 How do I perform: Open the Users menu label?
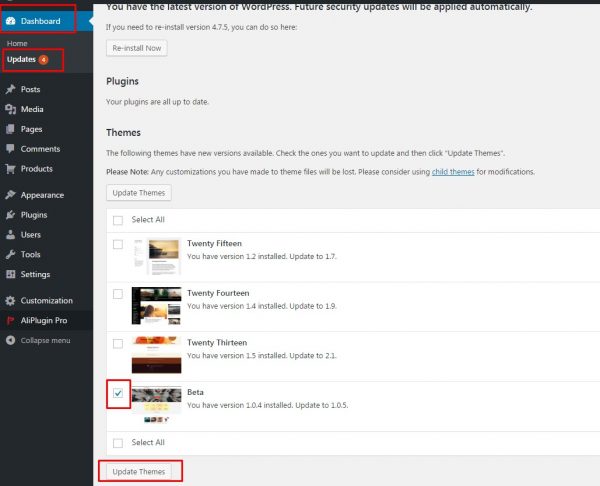(x=31, y=235)
